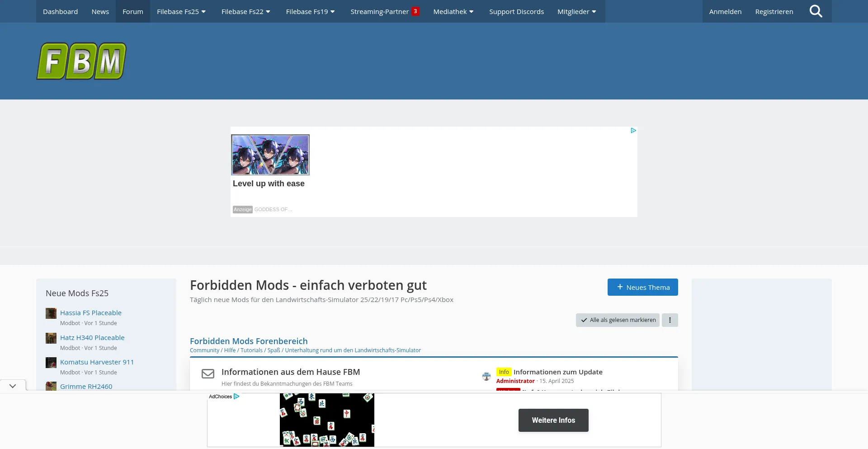The image size is (868, 449).
Task: Click the mahjong tiles ad image
Action: (x=327, y=420)
